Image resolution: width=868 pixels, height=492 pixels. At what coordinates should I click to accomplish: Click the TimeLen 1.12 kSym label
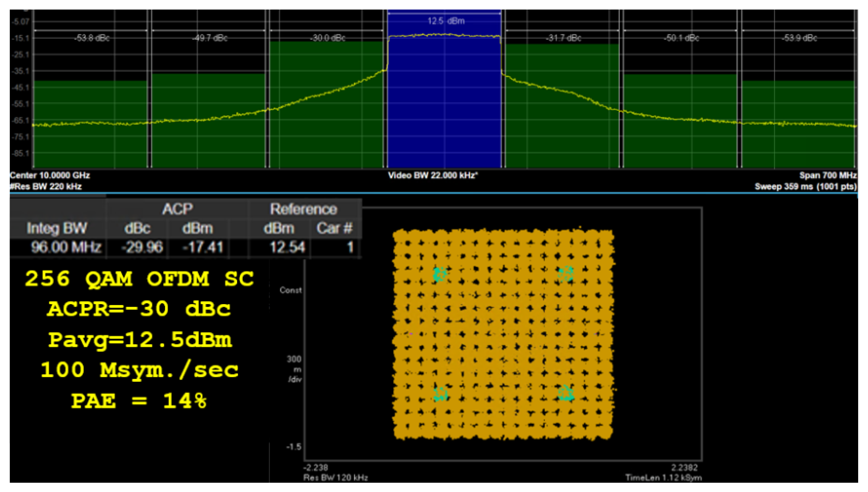point(663,478)
